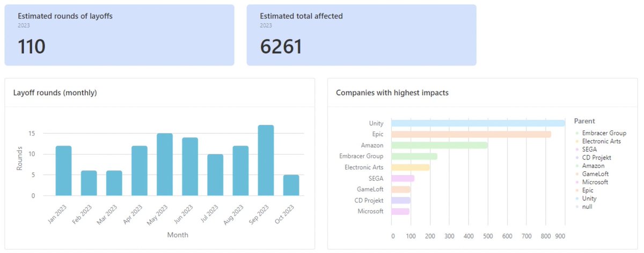Select the Epic impact bar

click(471, 134)
